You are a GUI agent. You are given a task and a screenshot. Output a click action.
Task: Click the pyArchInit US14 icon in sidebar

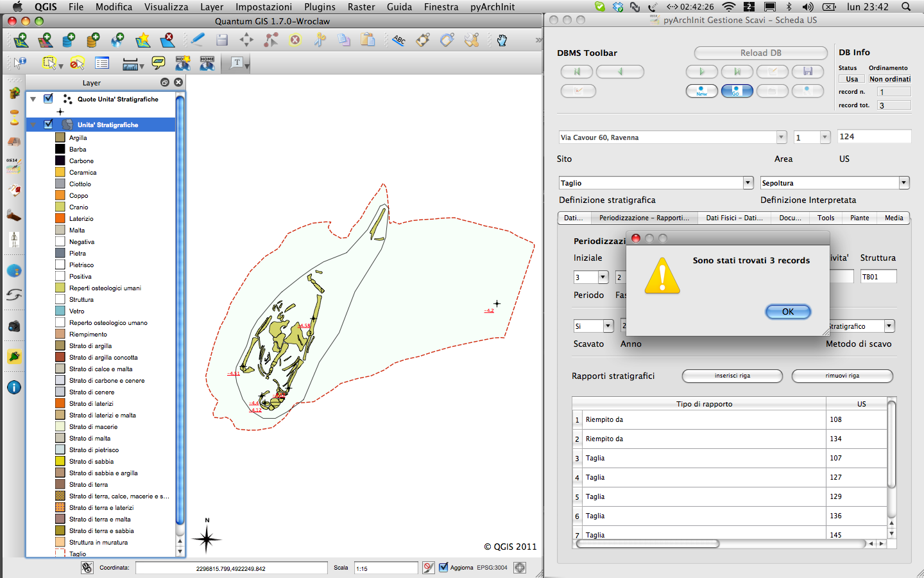(x=13, y=166)
